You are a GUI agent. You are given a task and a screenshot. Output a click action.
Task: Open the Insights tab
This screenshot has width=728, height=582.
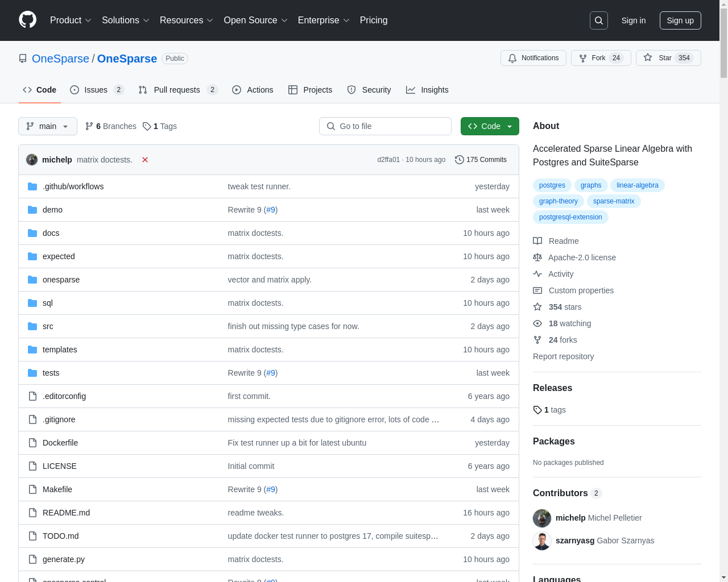(427, 90)
